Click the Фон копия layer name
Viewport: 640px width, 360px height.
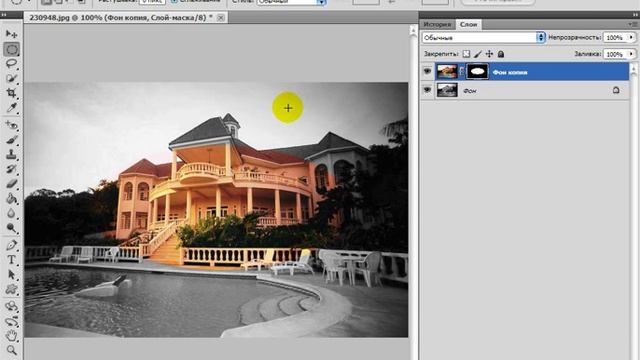(510, 72)
